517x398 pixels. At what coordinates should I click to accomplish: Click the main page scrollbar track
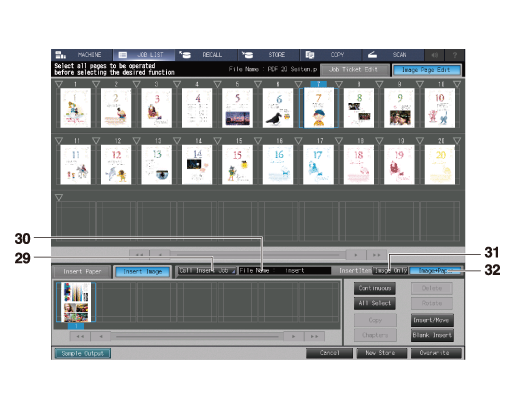(x=258, y=255)
